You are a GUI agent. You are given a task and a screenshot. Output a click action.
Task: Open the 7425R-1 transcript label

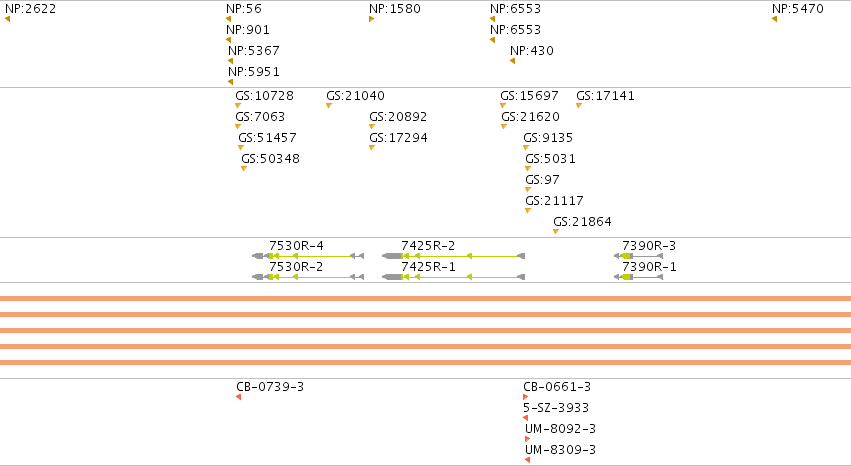point(428,267)
